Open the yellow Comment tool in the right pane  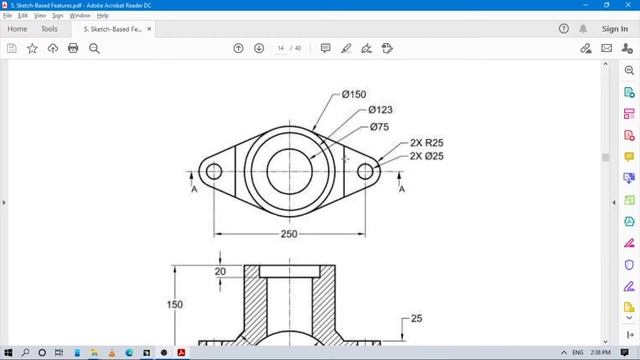[629, 157]
